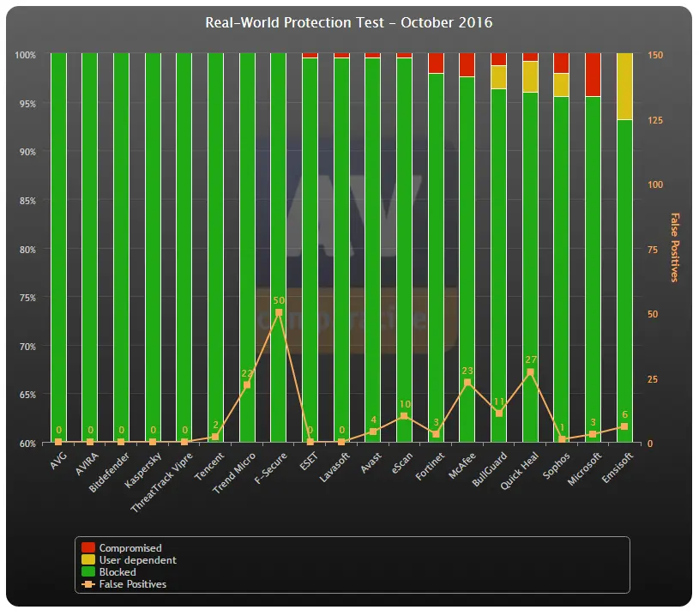
Task: Click the McAfee x-axis label
Action: pyautogui.click(x=461, y=465)
